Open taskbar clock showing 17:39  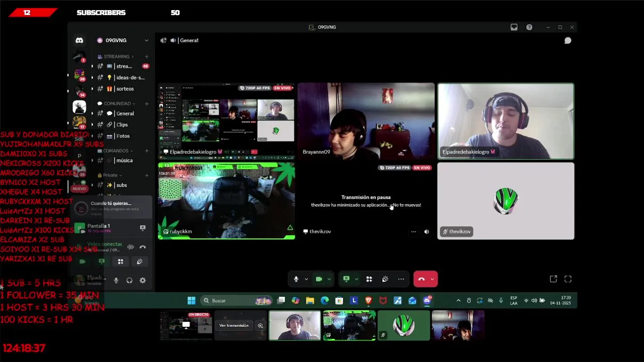[560, 301]
